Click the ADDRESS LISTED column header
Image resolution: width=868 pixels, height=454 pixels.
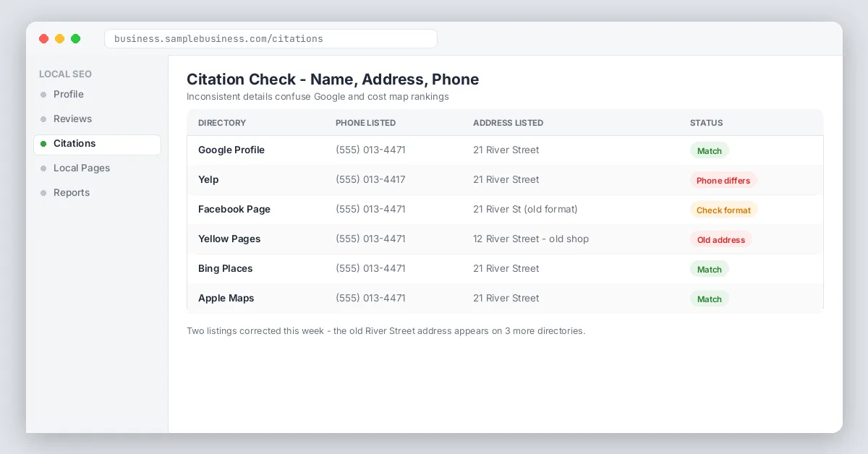(508, 123)
